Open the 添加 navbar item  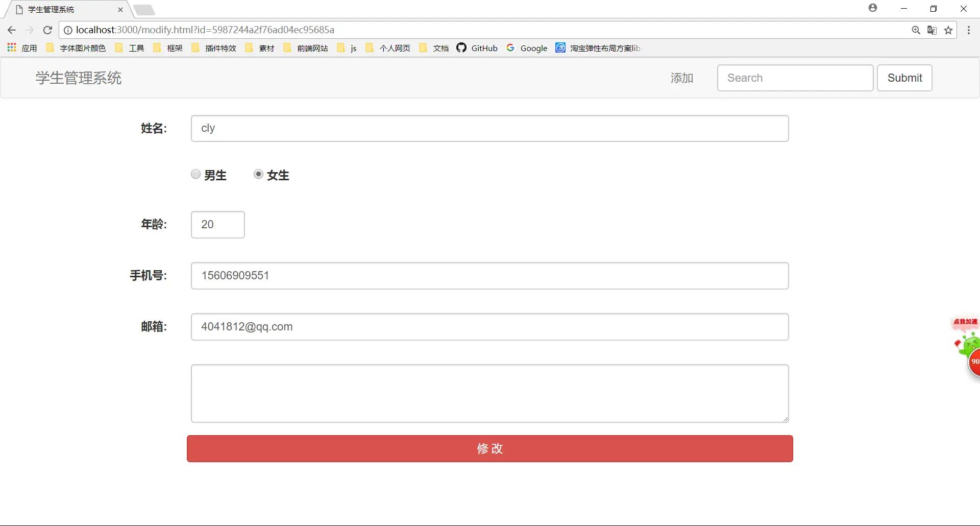[682, 78]
